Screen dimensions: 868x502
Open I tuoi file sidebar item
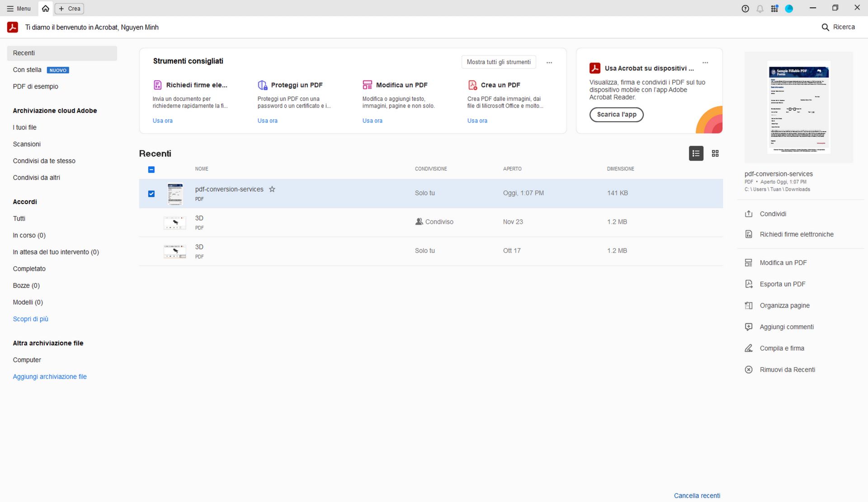tap(25, 128)
